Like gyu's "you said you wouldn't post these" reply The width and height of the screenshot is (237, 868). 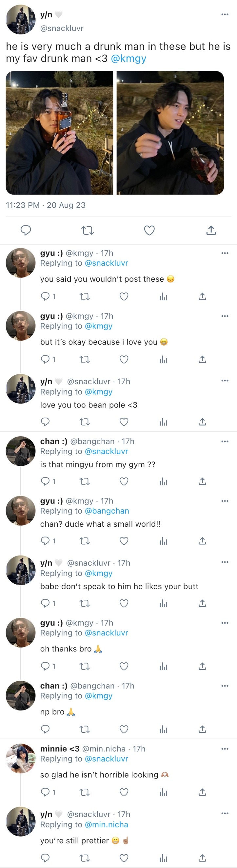point(124,296)
